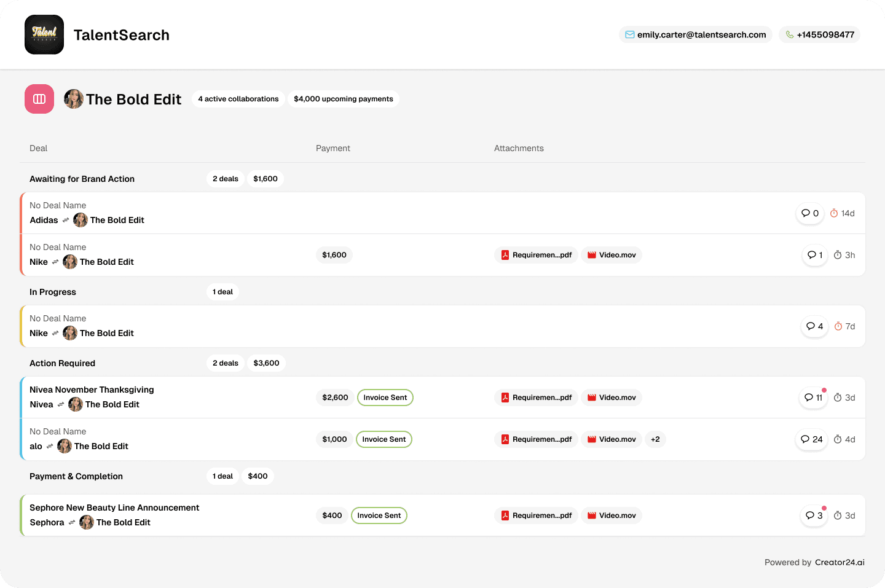The width and height of the screenshot is (885, 588).
Task: Open the 3 comments on Sephora deal
Action: pyautogui.click(x=814, y=515)
